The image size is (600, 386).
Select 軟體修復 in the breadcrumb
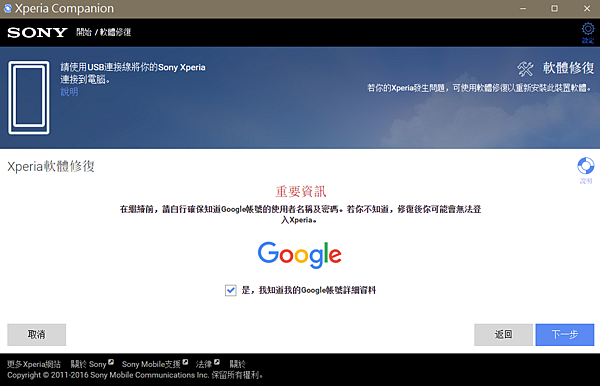pos(115,32)
